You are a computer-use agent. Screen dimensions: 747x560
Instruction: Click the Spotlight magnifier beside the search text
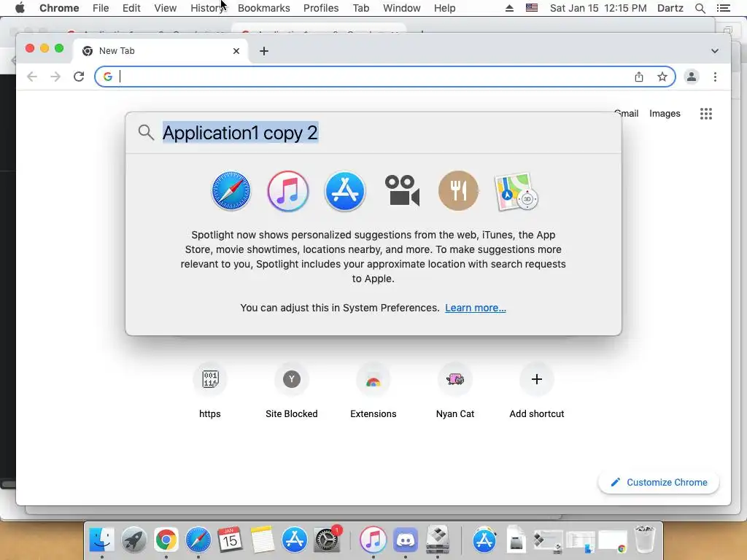pos(146,133)
